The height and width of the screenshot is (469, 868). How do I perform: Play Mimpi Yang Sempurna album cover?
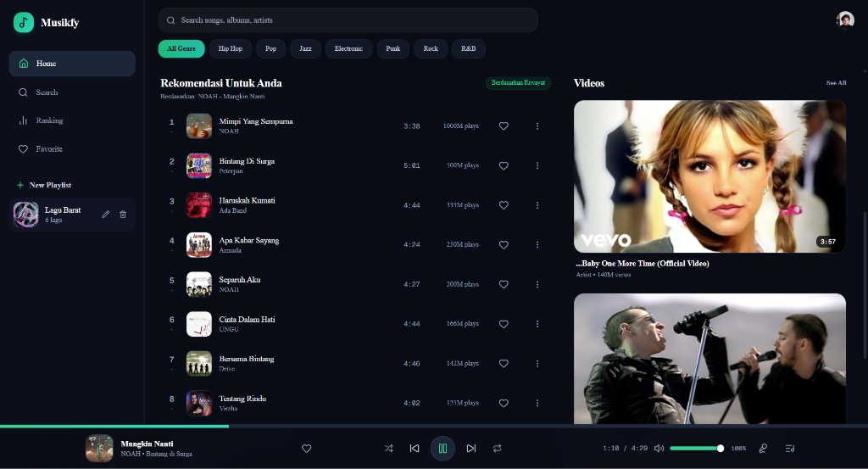[x=198, y=126]
